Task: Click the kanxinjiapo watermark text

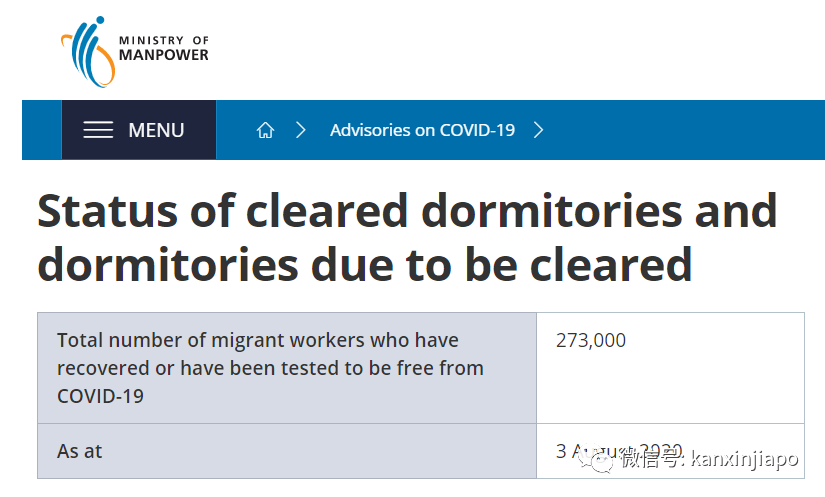Action: click(x=745, y=459)
